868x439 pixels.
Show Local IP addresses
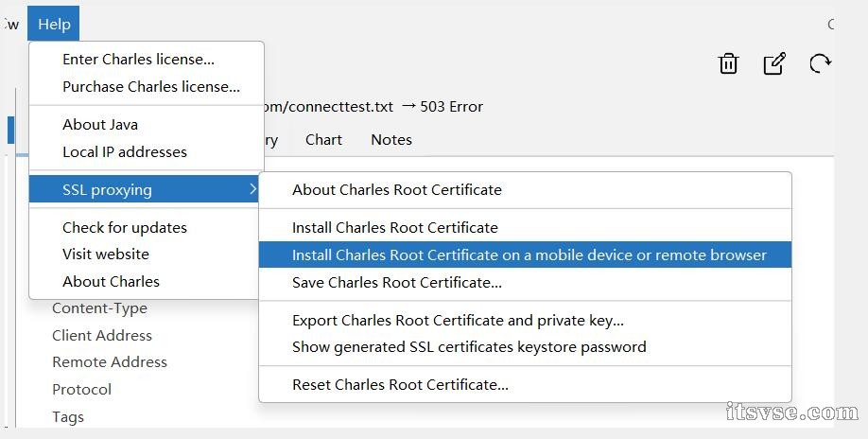[x=147, y=151]
